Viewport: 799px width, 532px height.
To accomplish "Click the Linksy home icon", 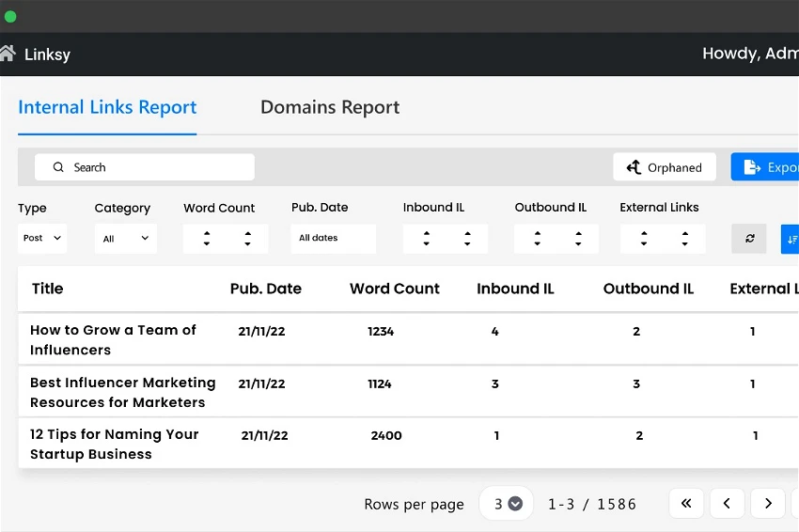I will [x=8, y=54].
